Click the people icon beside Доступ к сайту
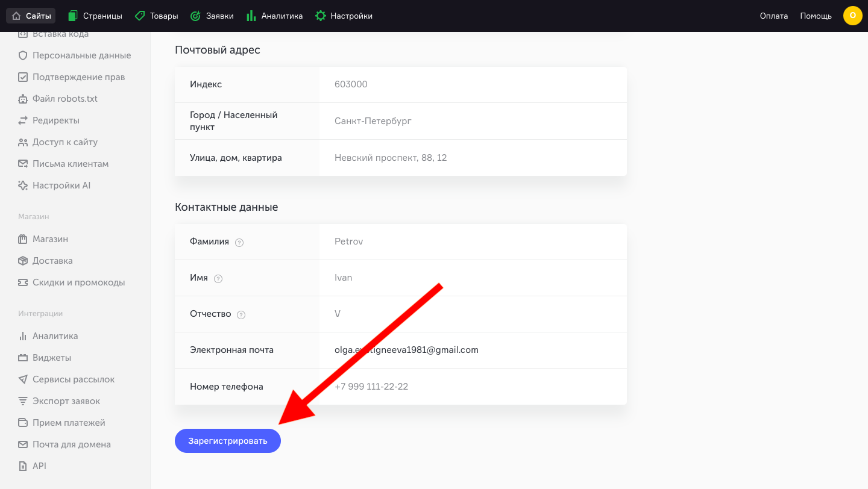This screenshot has width=868, height=489. click(x=23, y=142)
